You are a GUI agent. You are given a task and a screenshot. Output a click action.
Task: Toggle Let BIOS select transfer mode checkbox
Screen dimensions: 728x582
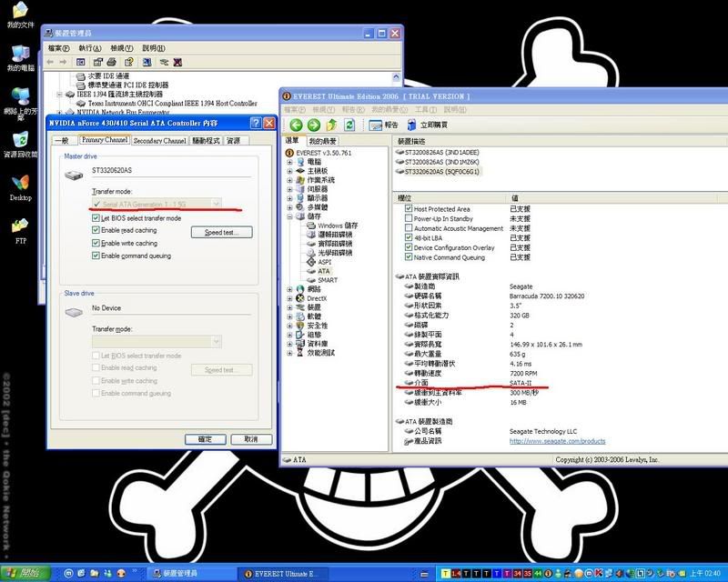96,217
